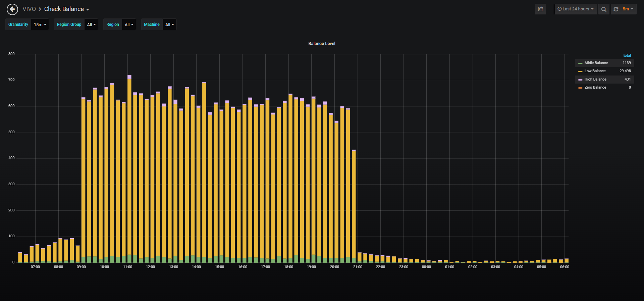Open the Granularity 15m dropdown

(x=40, y=24)
